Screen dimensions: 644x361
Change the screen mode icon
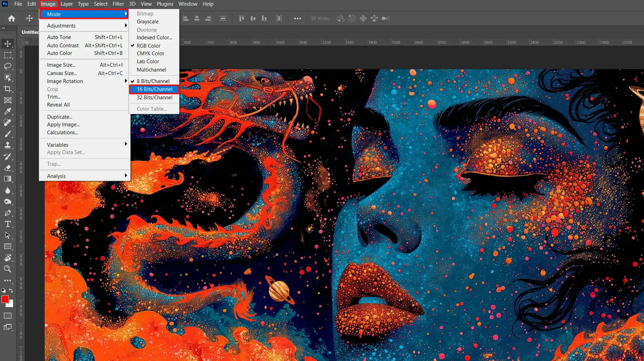(8, 327)
